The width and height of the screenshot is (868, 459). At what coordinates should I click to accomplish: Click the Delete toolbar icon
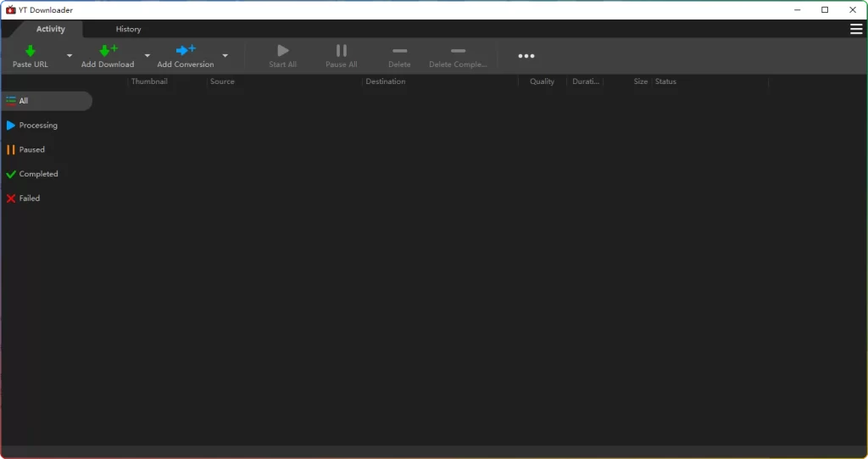399,52
